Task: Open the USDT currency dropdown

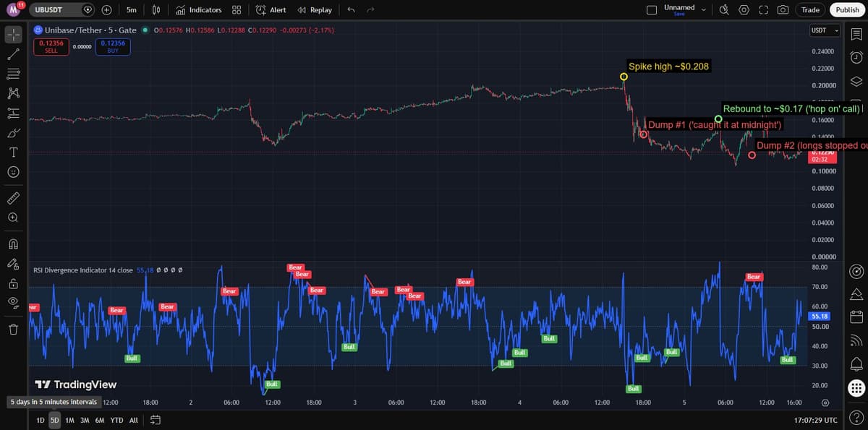Action: (x=825, y=30)
